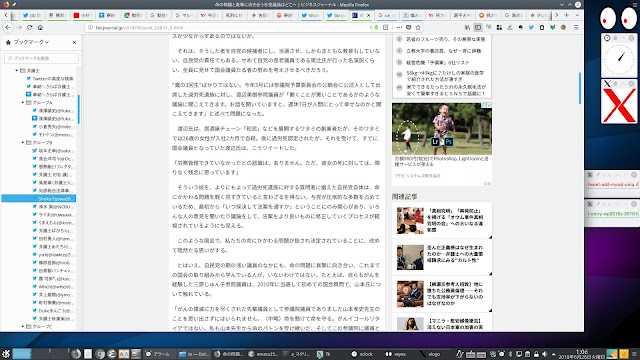The height and width of the screenshot is (360, 640).
Task: Open a new tab with plus button
Action: coord(567,15)
